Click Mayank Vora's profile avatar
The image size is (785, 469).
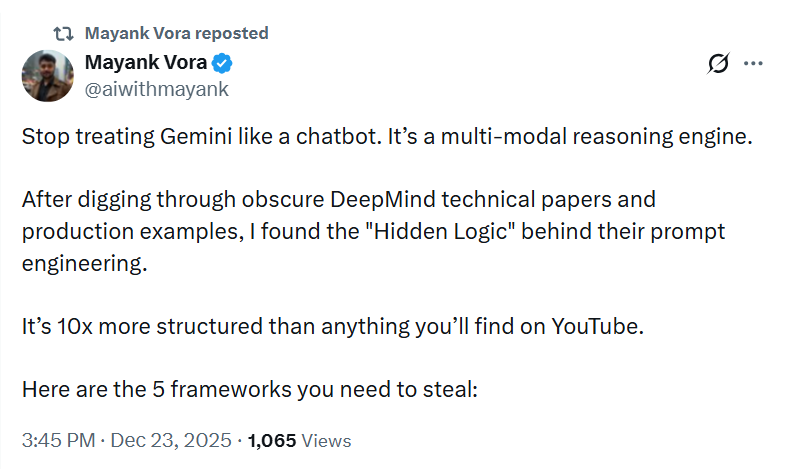click(48, 76)
